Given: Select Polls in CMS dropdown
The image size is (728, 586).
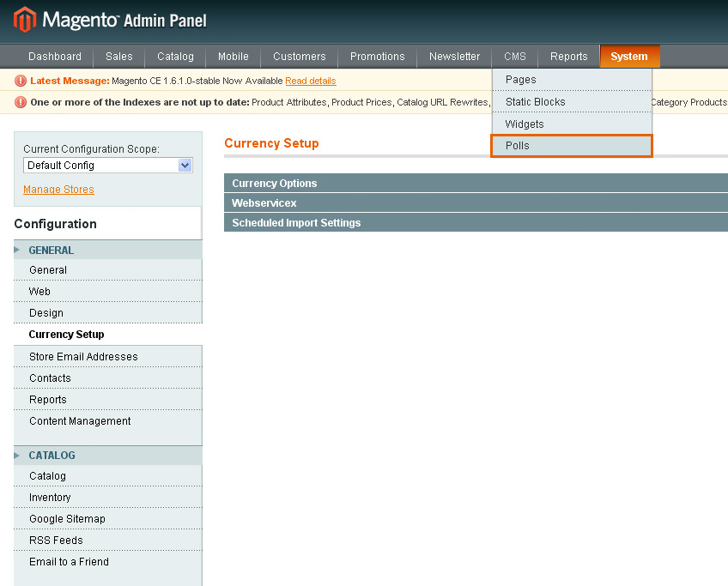Looking at the screenshot, I should coord(572,146).
